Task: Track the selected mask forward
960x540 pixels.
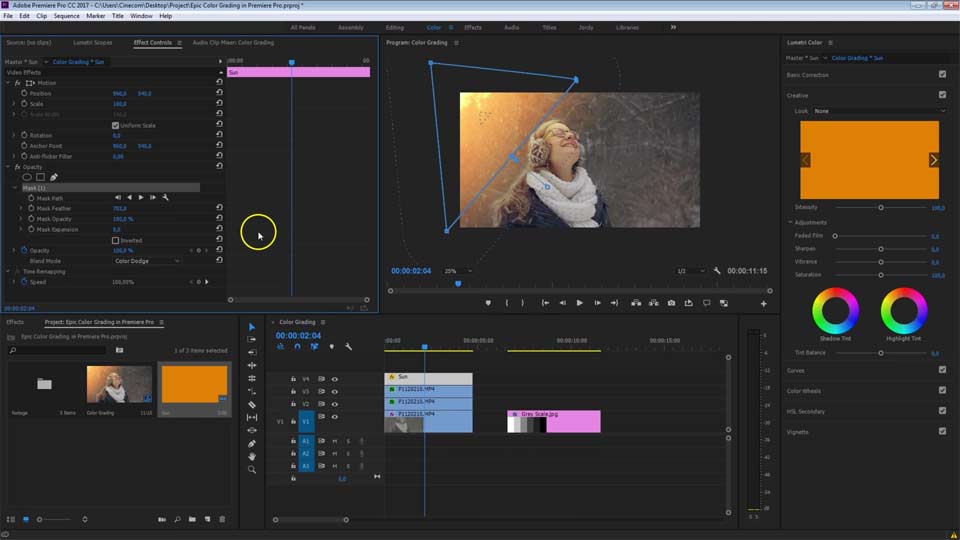Action: click(141, 198)
